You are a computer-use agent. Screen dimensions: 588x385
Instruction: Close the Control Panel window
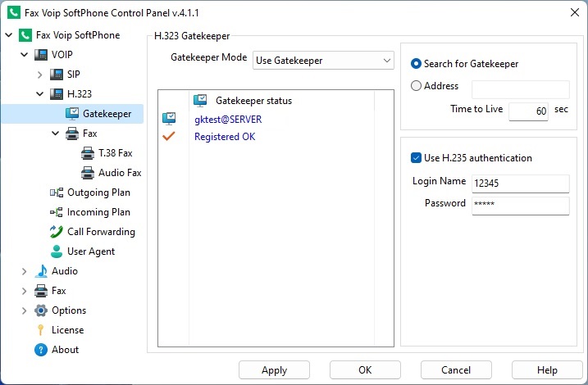(x=575, y=12)
